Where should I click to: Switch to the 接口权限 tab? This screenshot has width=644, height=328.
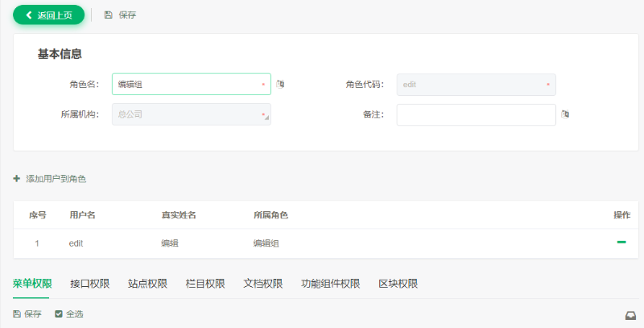click(x=89, y=284)
